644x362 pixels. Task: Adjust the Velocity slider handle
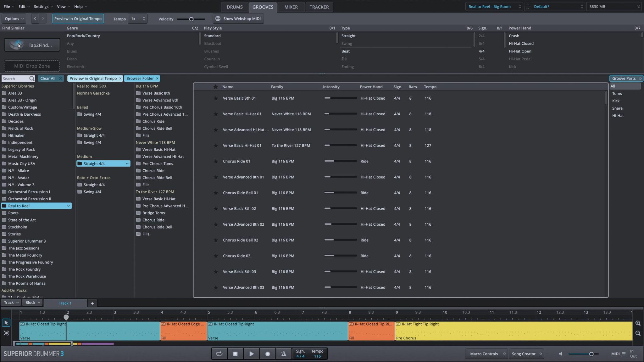tap(191, 19)
